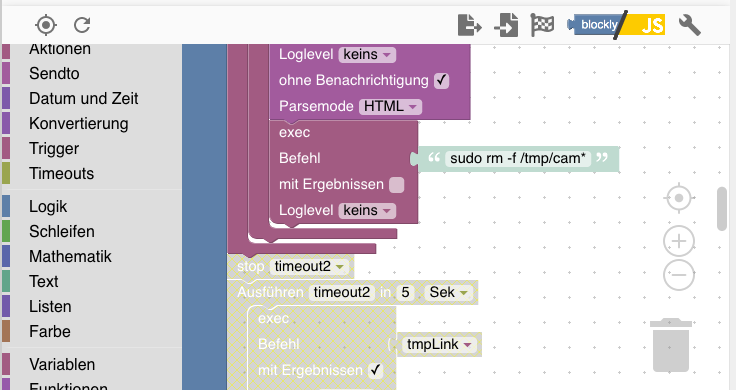Check 'mit Ergebnissen' box in purple exec block

point(397,185)
